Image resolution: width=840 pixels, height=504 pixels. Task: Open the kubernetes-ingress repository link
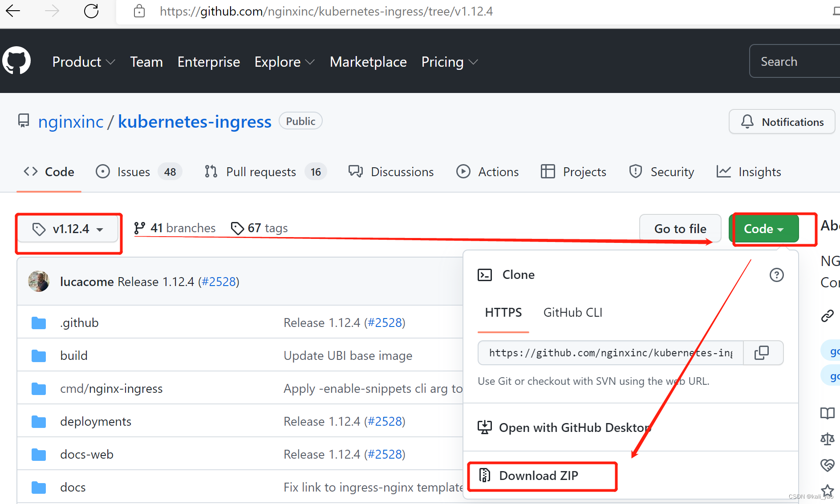(x=195, y=121)
